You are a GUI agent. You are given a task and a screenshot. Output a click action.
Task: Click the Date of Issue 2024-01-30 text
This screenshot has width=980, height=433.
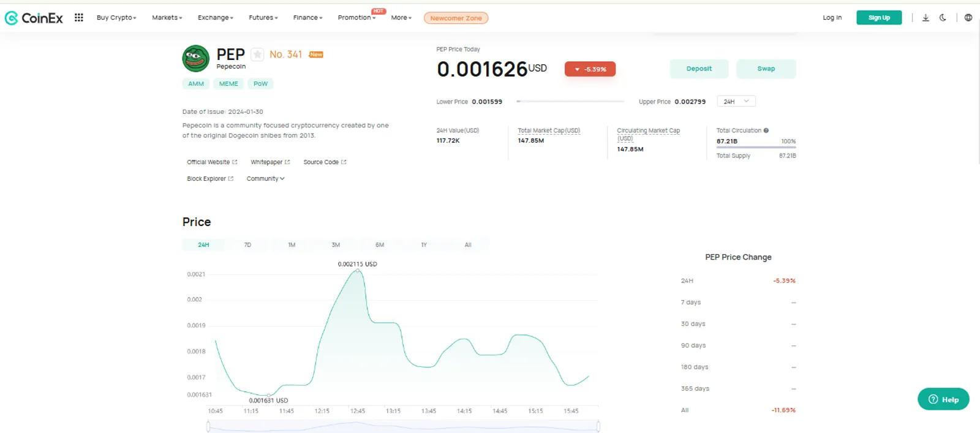[222, 112]
